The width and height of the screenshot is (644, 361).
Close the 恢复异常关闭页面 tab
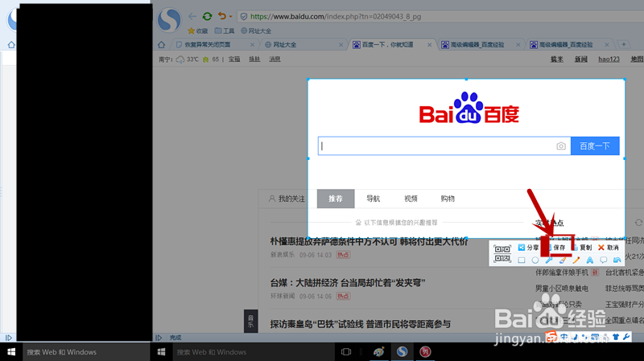pos(252,45)
